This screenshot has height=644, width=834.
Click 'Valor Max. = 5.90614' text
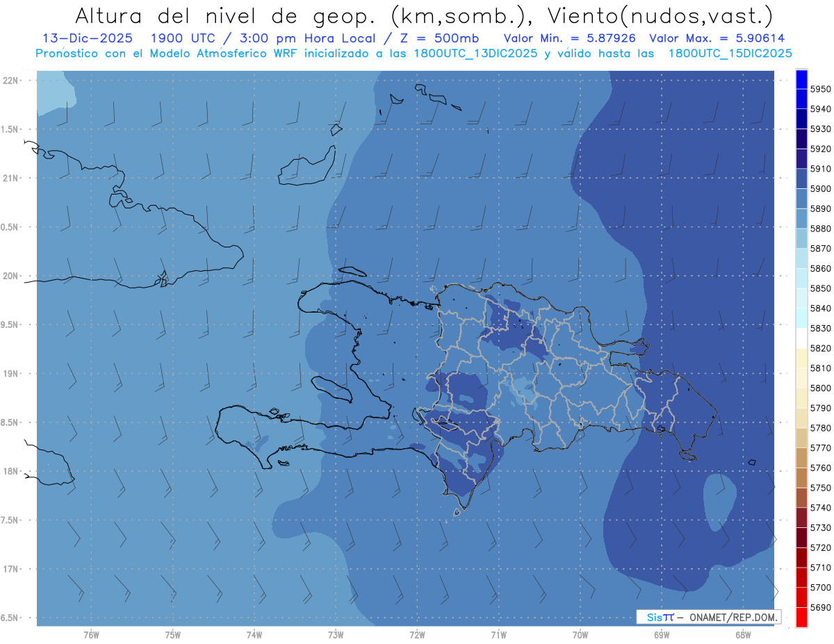(x=717, y=38)
